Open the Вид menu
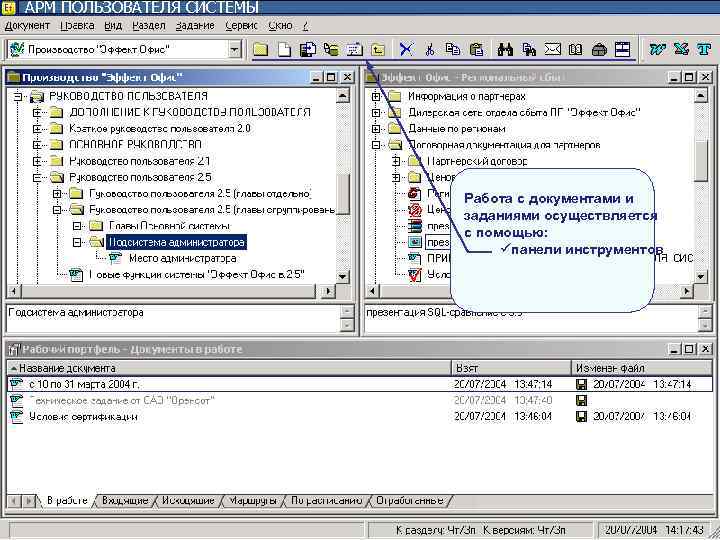The height and width of the screenshot is (540, 720). click(113, 26)
